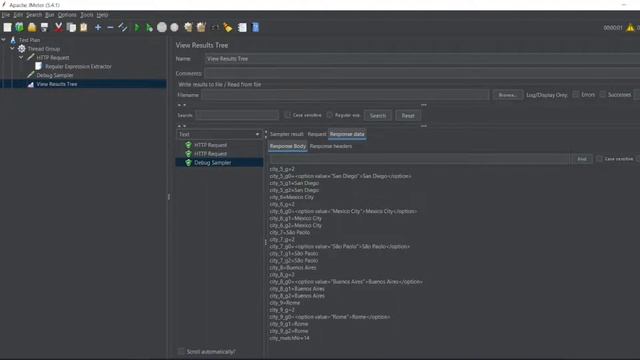Image resolution: width=640 pixels, height=360 pixels.
Task: Click the Shutdown test round icon
Action: coord(174,27)
